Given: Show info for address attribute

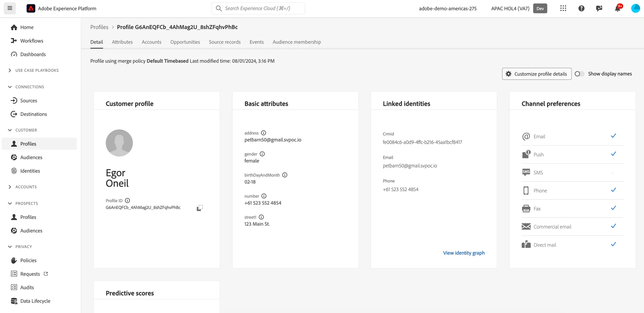Looking at the screenshot, I should pyautogui.click(x=264, y=133).
